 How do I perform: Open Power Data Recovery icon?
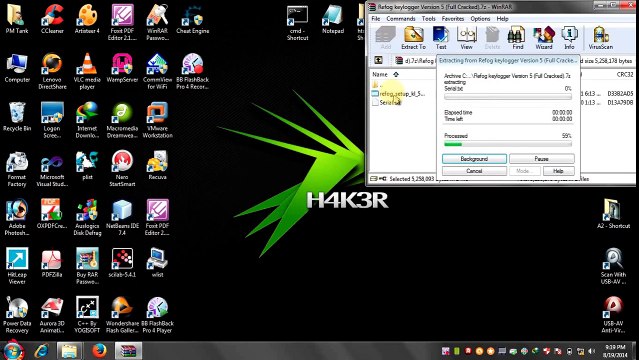point(17,314)
